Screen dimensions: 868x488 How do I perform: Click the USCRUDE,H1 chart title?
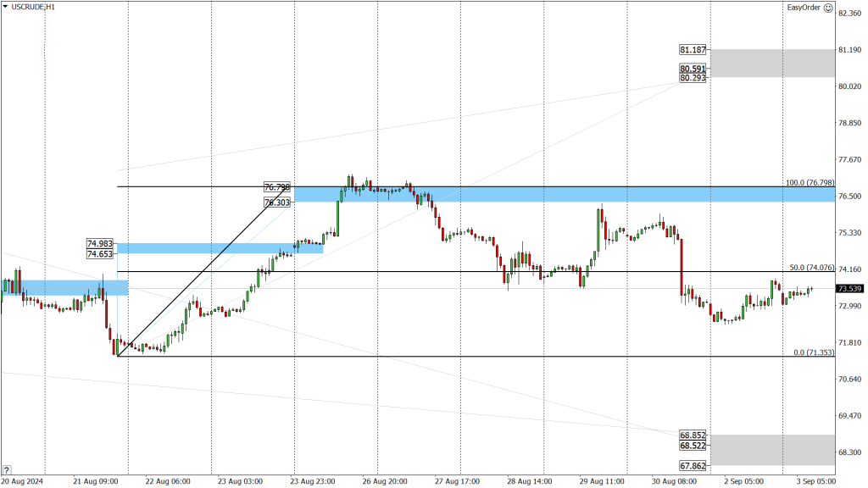[x=33, y=7]
